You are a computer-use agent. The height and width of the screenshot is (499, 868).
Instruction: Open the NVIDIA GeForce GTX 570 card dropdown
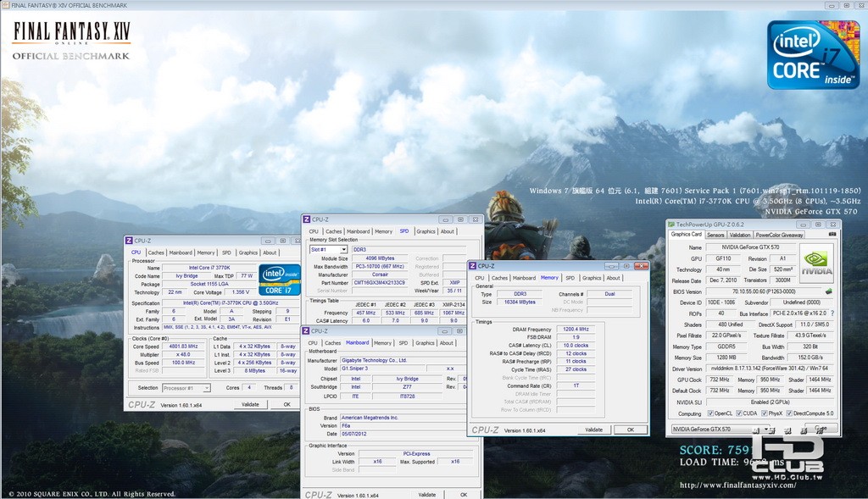766,429
